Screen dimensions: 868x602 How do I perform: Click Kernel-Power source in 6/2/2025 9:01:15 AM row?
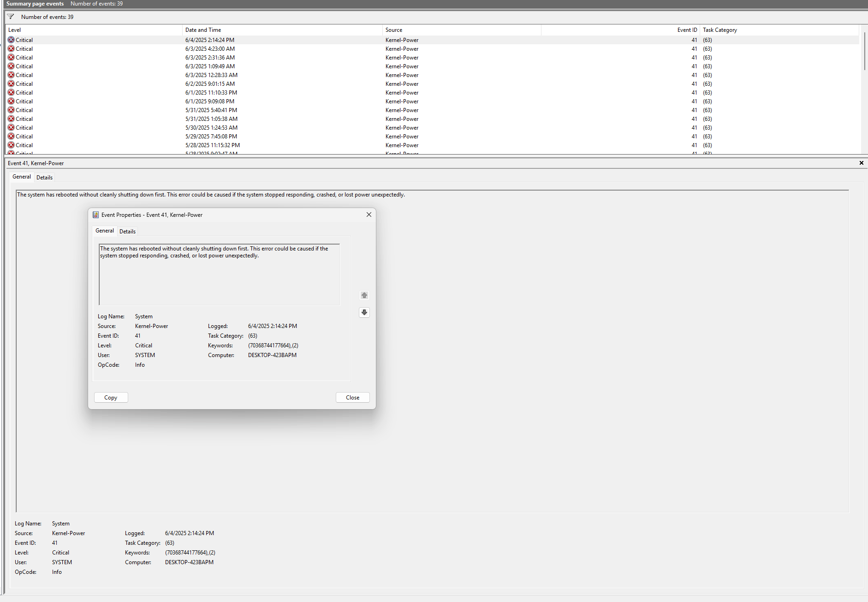(x=402, y=84)
